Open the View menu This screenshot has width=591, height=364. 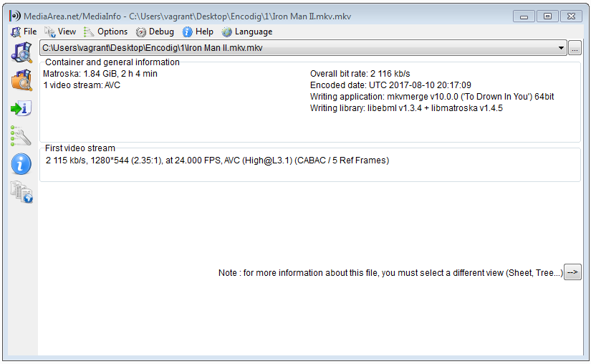point(60,32)
